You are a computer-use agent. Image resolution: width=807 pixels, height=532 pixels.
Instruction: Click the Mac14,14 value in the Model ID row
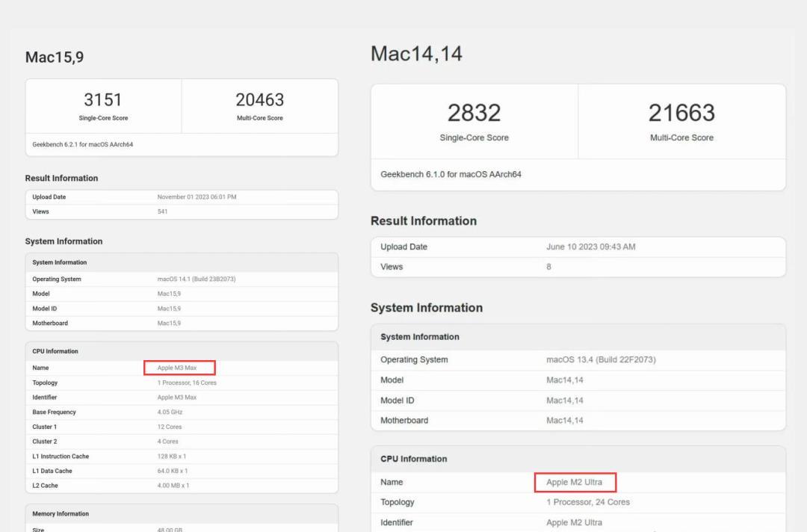pyautogui.click(x=565, y=400)
